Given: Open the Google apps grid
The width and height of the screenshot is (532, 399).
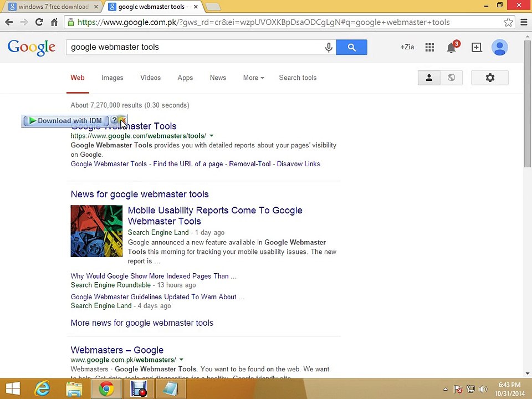Looking at the screenshot, I should (429, 48).
